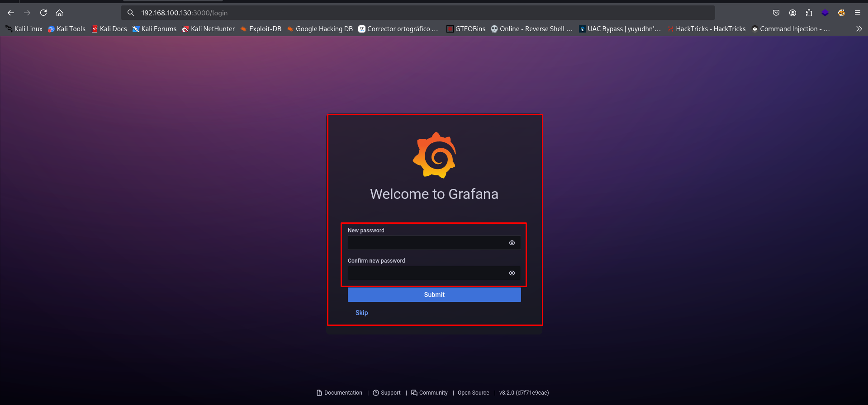Open the Kali Tools bookmark
The width and height of the screenshot is (868, 405).
(x=67, y=29)
